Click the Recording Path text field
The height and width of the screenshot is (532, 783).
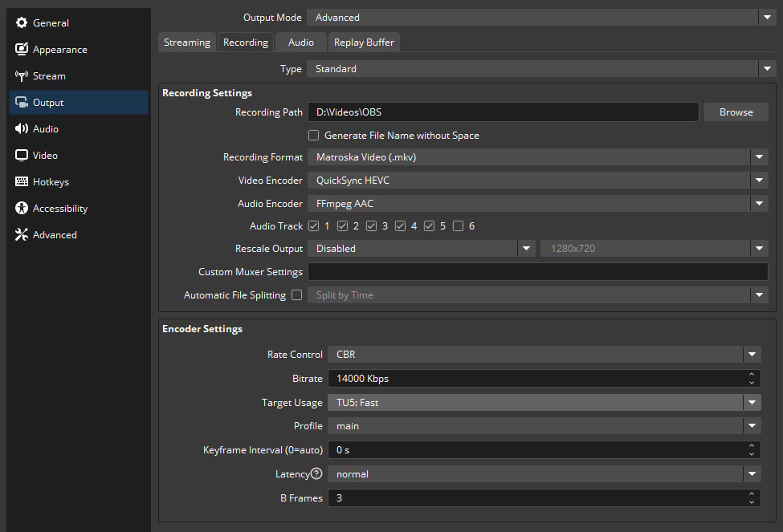503,112
